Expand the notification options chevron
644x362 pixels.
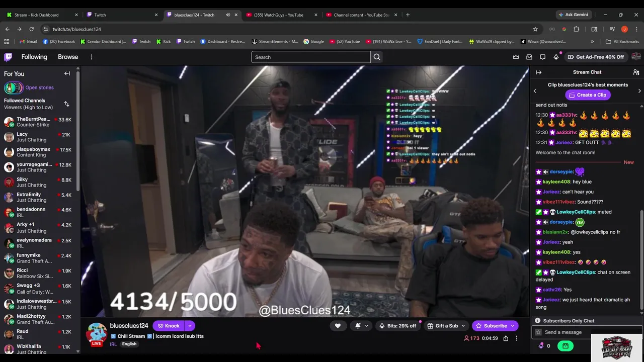[366, 326]
